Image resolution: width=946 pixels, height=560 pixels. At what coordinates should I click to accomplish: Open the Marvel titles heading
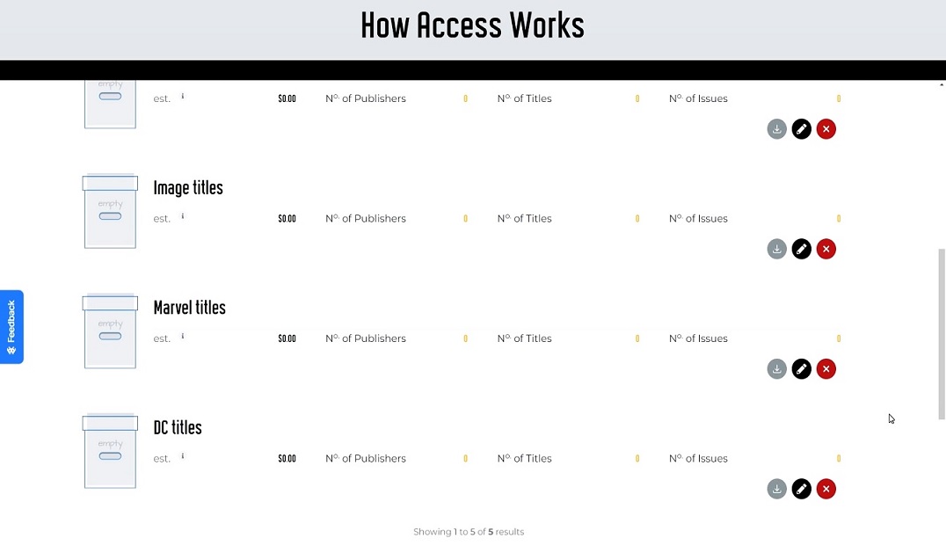189,308
